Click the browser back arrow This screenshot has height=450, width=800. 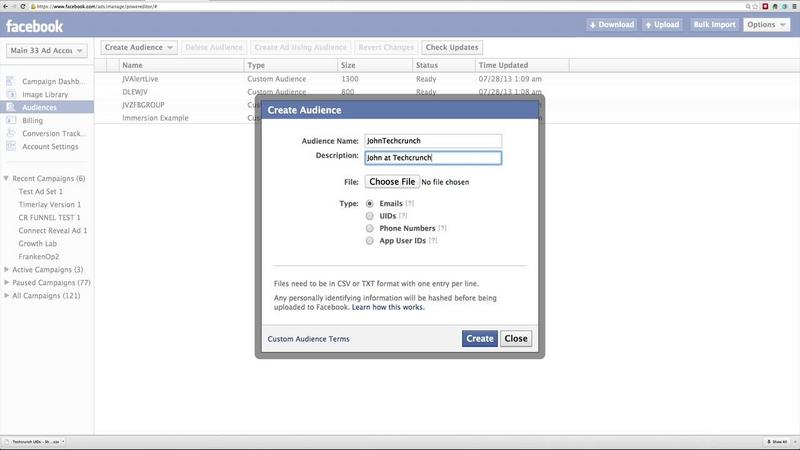pos(5,6)
